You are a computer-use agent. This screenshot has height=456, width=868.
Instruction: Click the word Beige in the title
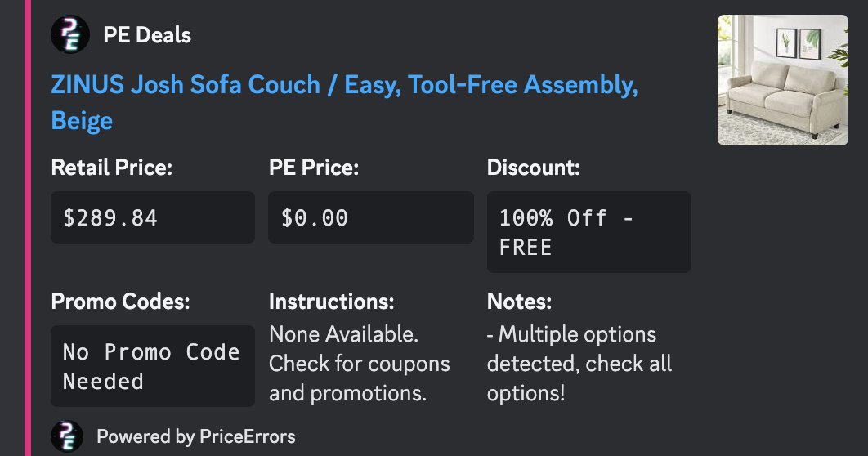click(82, 121)
